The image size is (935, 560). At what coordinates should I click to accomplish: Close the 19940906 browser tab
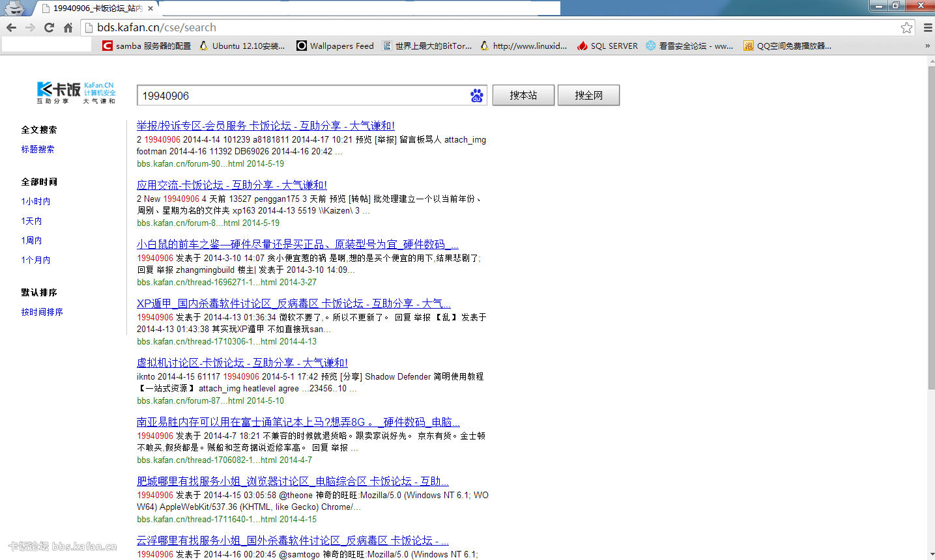[151, 8]
